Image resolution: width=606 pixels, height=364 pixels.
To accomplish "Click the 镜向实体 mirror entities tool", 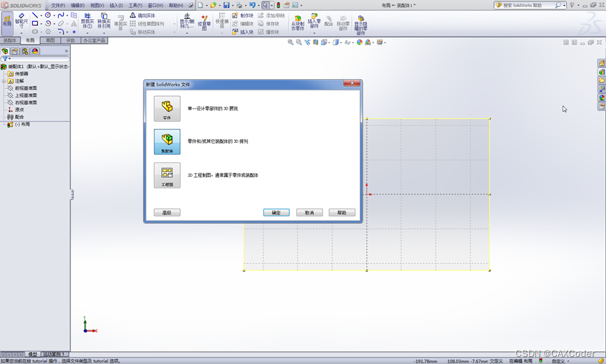I will tap(144, 15).
